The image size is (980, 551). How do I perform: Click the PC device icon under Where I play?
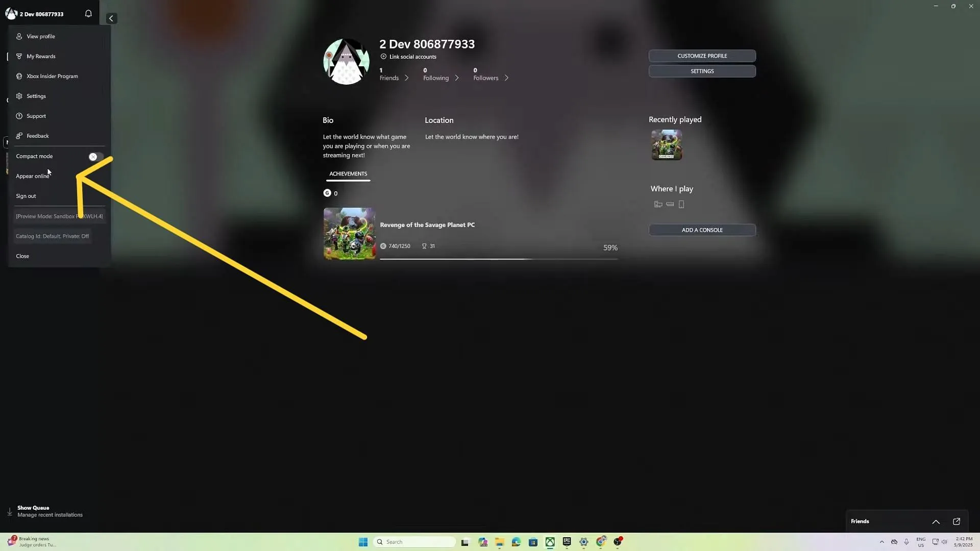pos(658,205)
